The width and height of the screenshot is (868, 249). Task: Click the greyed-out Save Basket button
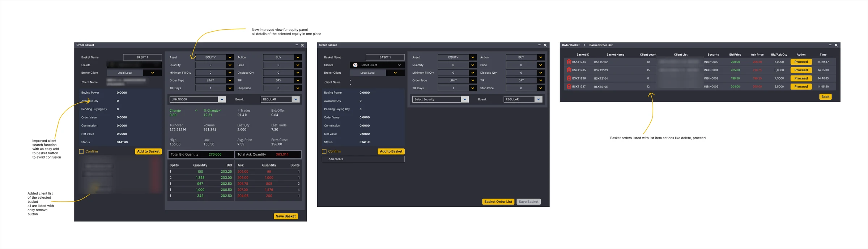[528, 202]
